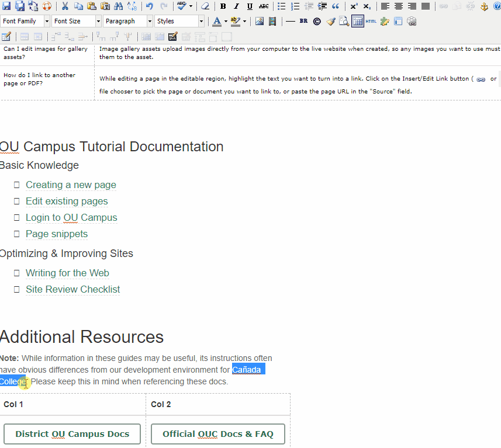This screenshot has height=448, width=501.
Task: Click Paste as Plain Text icon
Action: [105, 6]
